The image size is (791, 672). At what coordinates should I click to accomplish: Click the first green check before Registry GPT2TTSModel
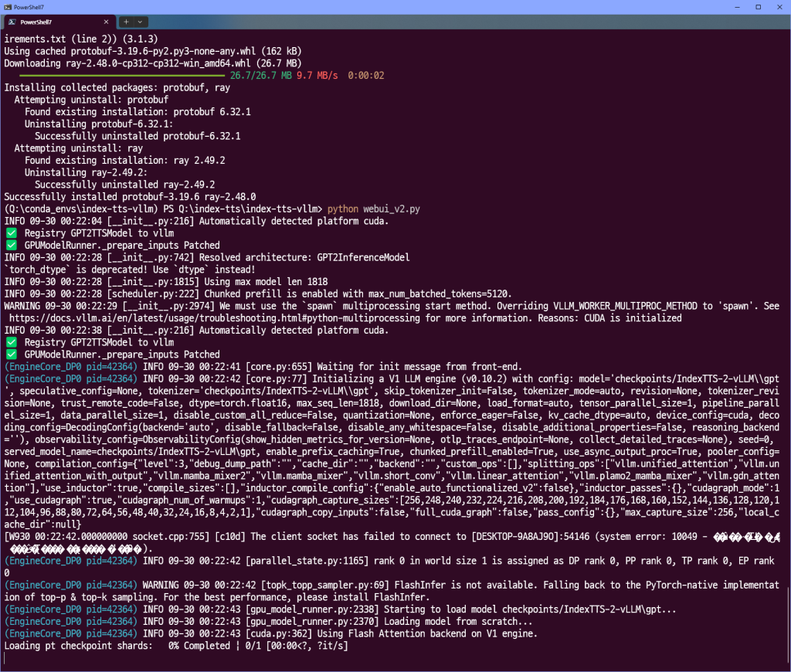click(11, 233)
